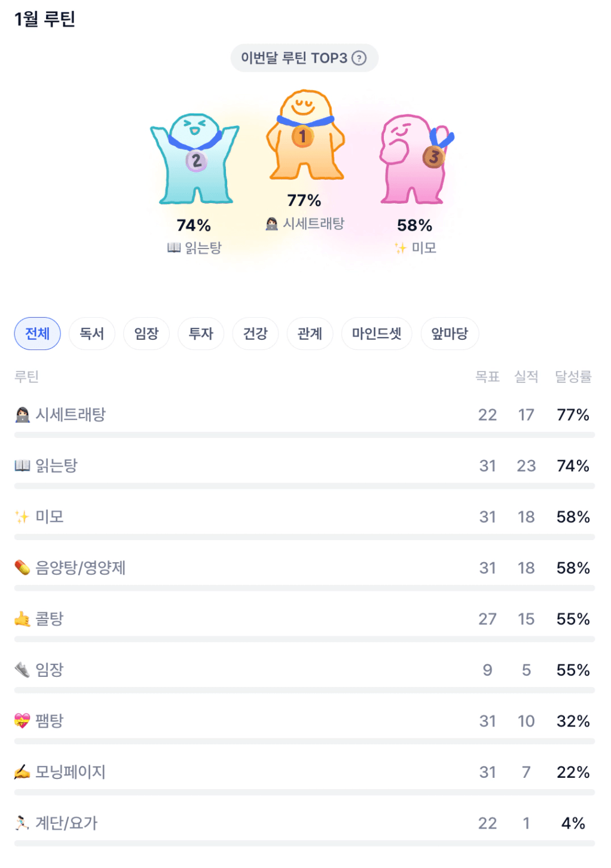Viewport: 611px width, 868px height.
Task: Click the heart icon next to 팸탕
Action: (x=22, y=721)
